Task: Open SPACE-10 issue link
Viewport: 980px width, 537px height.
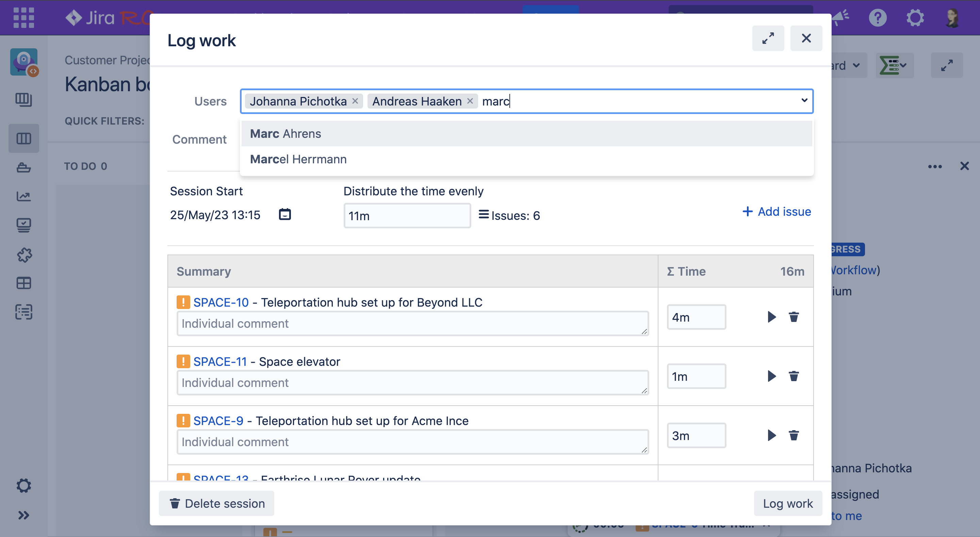Action: 220,302
